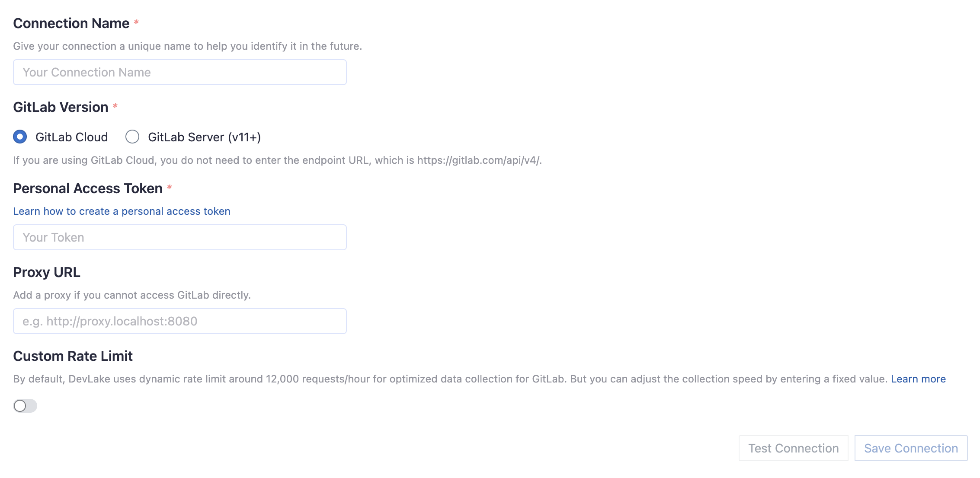Click the Your Connection Name input field
The width and height of the screenshot is (980, 478).
click(x=179, y=72)
